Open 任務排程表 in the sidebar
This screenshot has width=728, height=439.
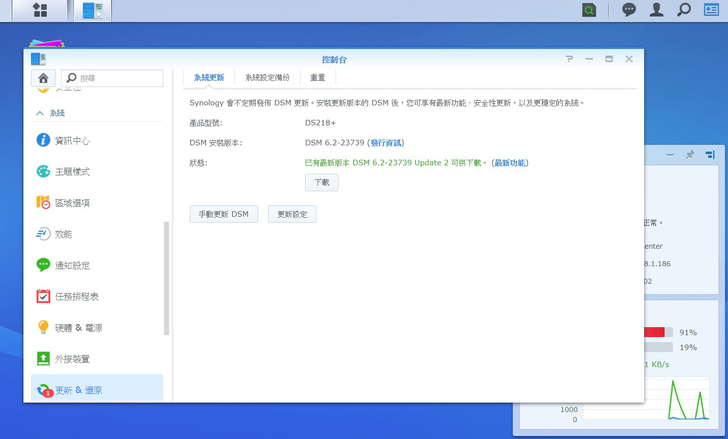pos(76,296)
